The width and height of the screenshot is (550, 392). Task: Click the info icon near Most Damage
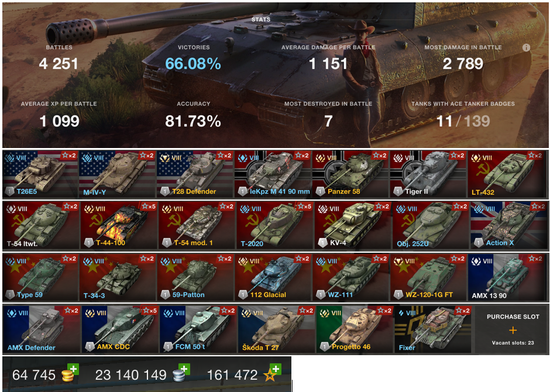[x=526, y=48]
